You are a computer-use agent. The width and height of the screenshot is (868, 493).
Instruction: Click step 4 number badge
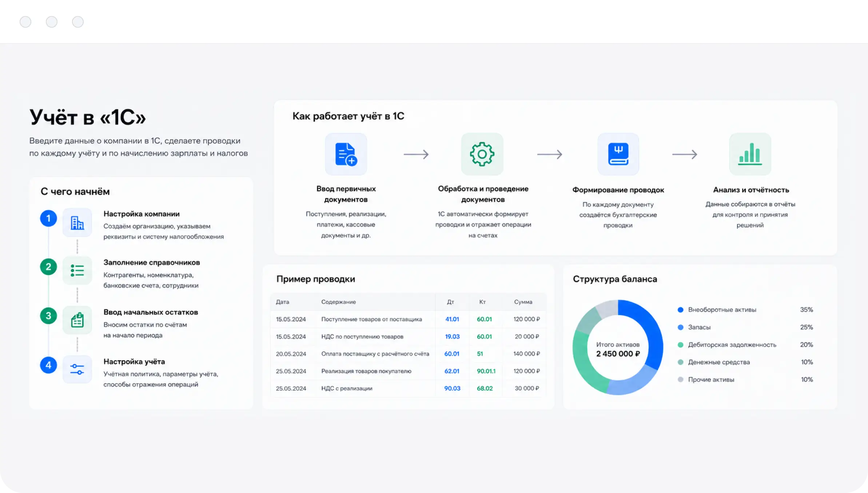tap(48, 365)
